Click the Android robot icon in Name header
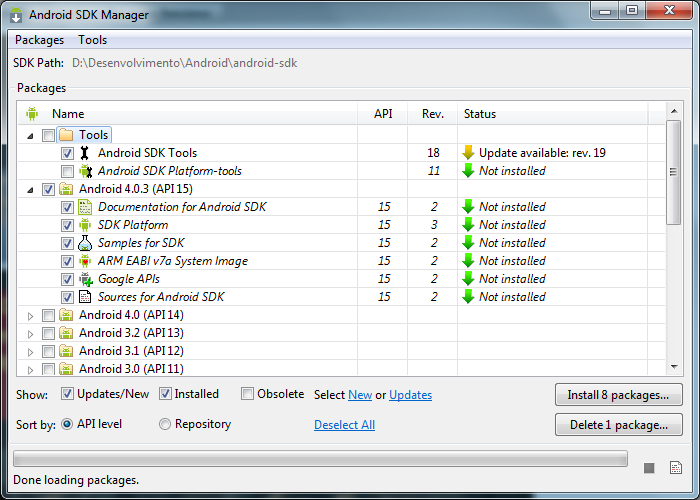The width and height of the screenshot is (700, 500). [x=32, y=114]
